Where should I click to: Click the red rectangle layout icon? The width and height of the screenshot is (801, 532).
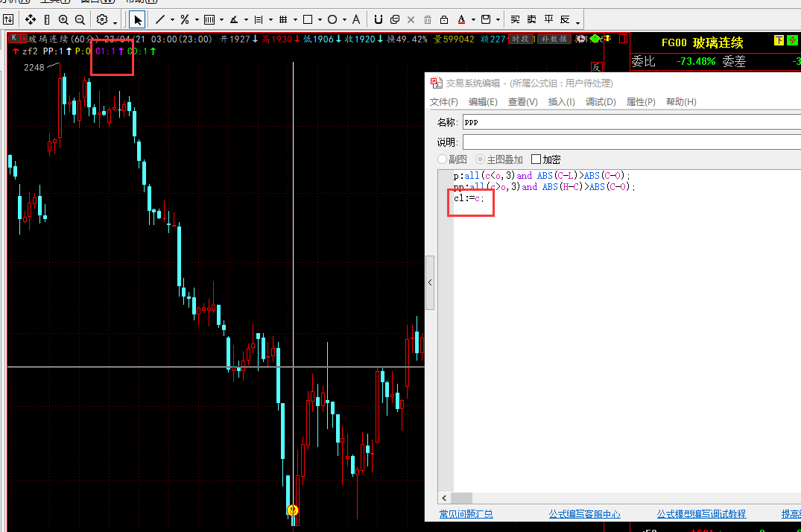(623, 39)
